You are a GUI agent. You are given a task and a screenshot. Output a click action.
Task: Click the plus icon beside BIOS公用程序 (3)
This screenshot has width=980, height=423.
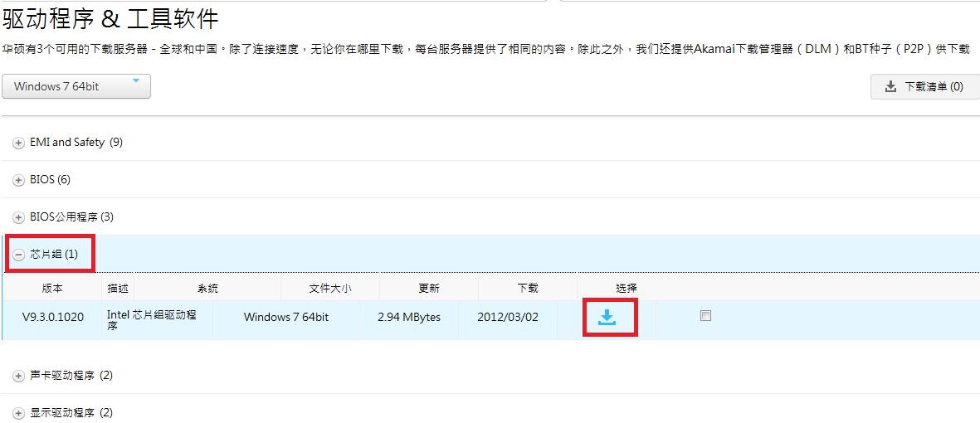[x=19, y=217]
